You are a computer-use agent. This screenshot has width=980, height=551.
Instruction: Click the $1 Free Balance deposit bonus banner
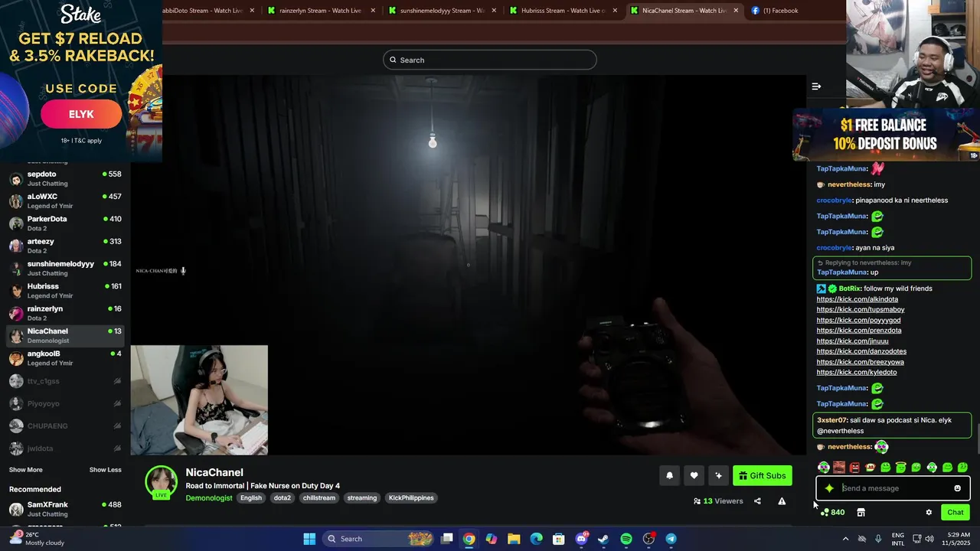point(887,134)
